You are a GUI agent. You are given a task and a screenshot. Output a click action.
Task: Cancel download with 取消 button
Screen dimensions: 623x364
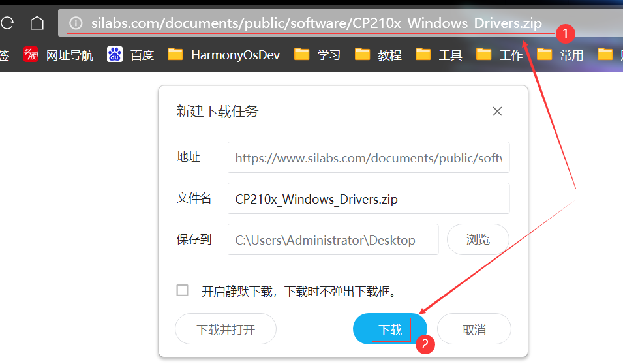[x=474, y=329]
